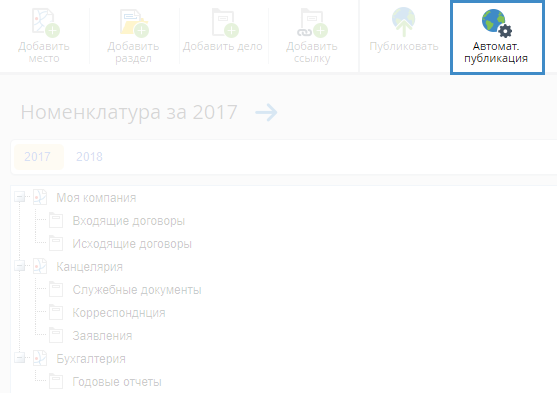557x393 pixels.
Task: Select the Корреспонднция tree entry
Action: [119, 313]
